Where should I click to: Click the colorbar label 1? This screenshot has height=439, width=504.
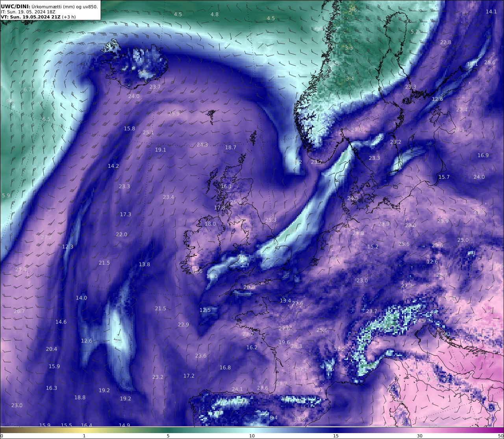tap(84, 436)
